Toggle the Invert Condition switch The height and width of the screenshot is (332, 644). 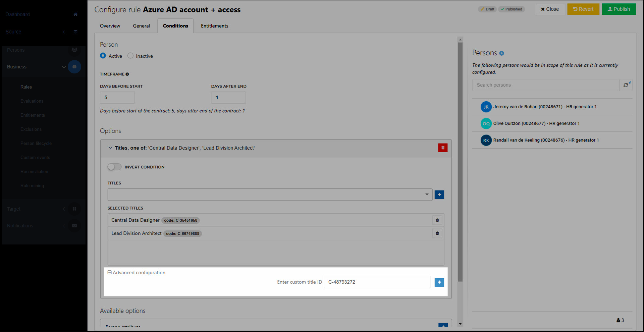114,167
